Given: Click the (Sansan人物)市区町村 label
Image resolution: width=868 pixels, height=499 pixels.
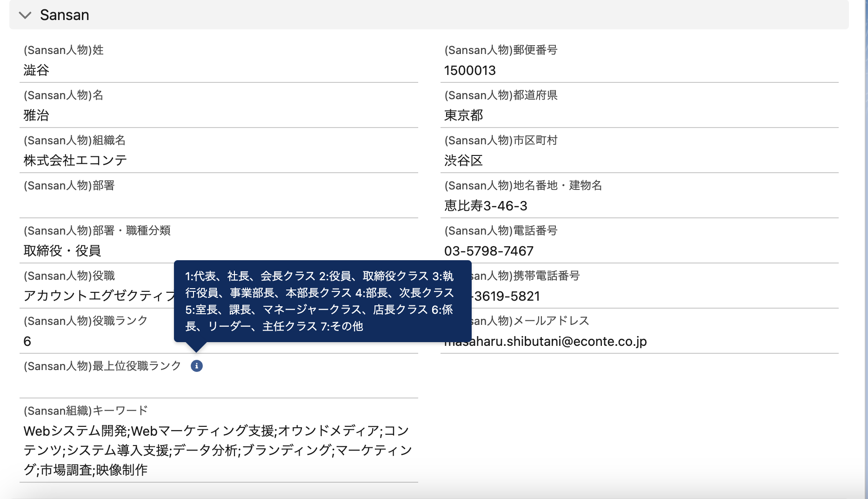Looking at the screenshot, I should [501, 140].
